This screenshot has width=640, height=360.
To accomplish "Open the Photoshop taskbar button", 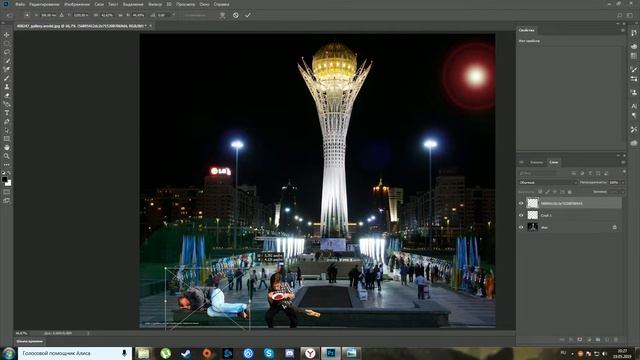I will [x=331, y=353].
